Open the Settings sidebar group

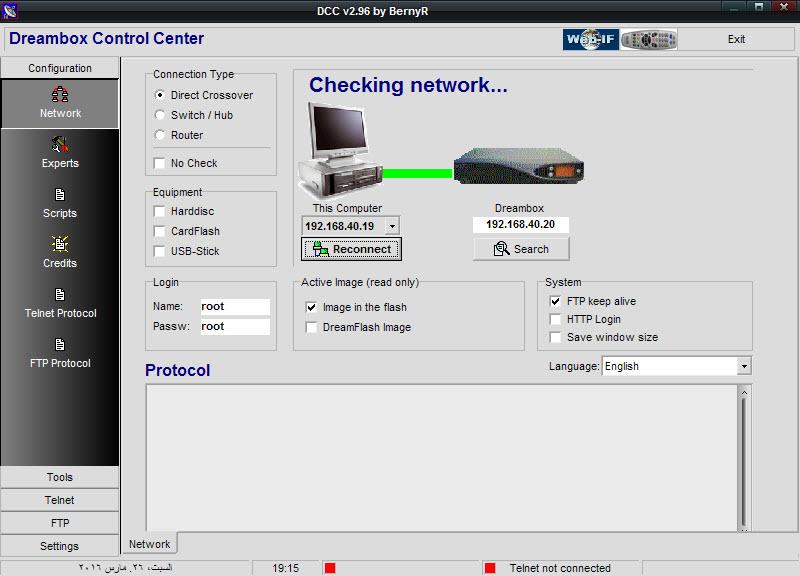60,546
